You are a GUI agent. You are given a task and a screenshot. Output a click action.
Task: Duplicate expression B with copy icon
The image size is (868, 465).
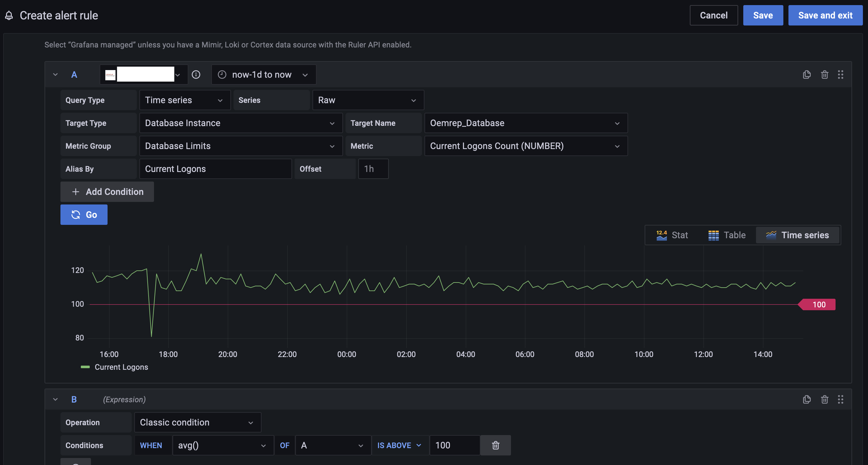(x=806, y=399)
